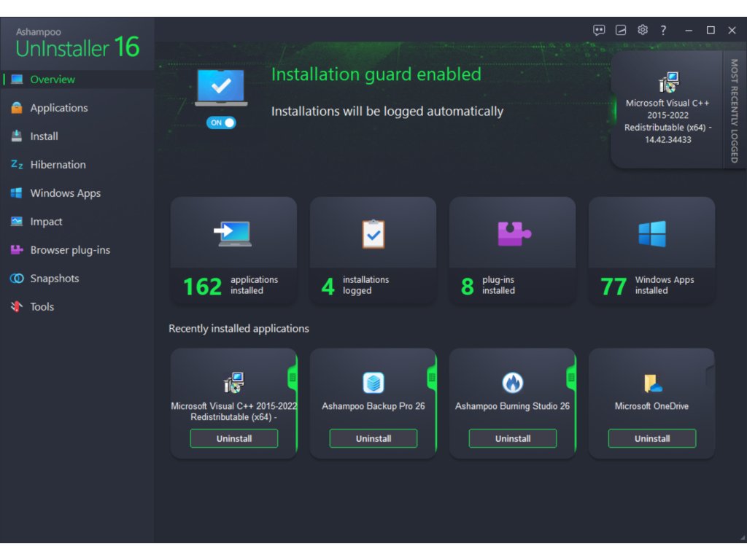
Task: Click the Ashampoo Backup Pro 26 icon
Action: 373,382
